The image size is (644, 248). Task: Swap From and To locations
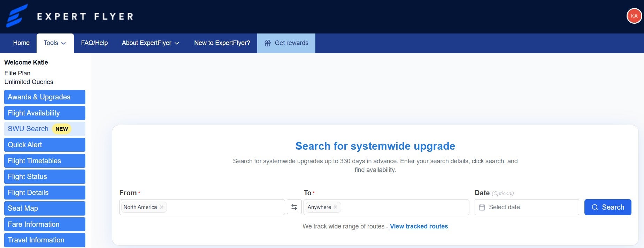tap(294, 207)
